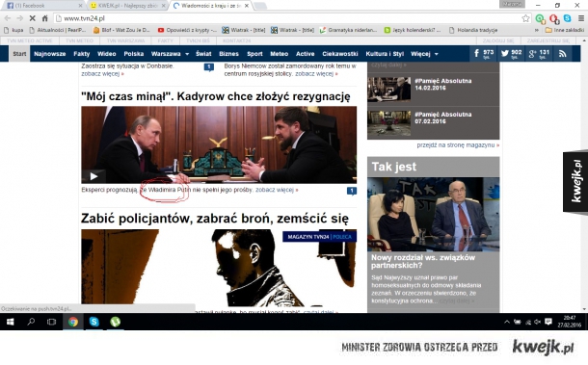Open the Meteo section

pos(279,54)
